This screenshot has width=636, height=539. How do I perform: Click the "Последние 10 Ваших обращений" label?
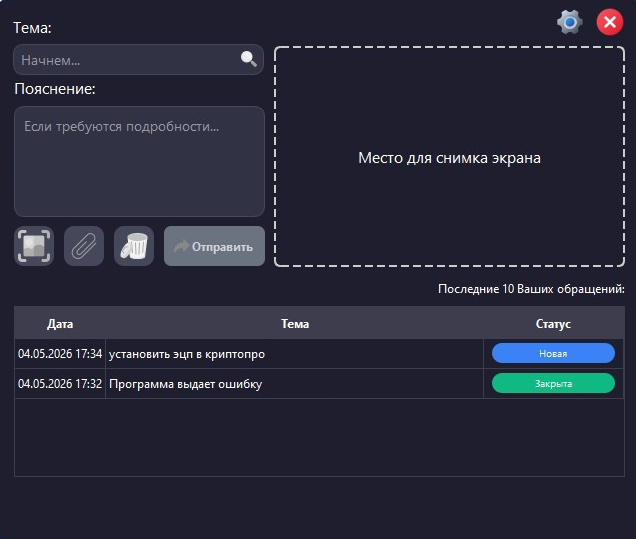click(x=531, y=289)
